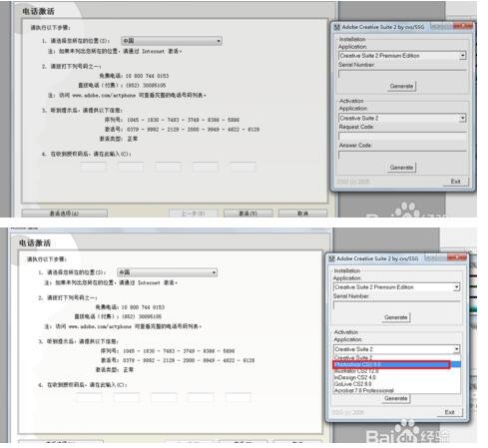This screenshot has width=488, height=448.
Task: Focus the Serial Number field in lower keygen
Action: coord(397,305)
